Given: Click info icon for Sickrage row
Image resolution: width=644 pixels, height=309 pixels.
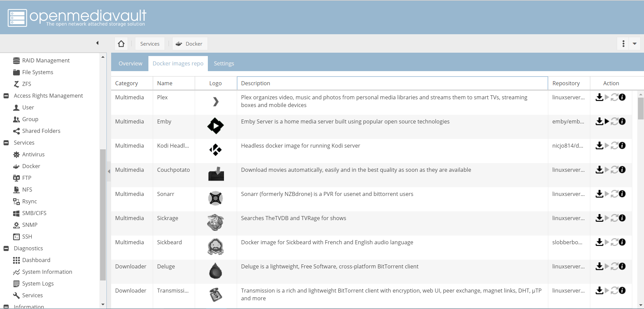Looking at the screenshot, I should [622, 218].
